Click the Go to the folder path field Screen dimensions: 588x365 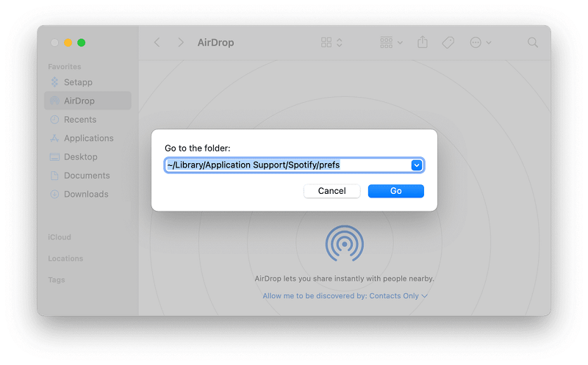click(x=294, y=165)
